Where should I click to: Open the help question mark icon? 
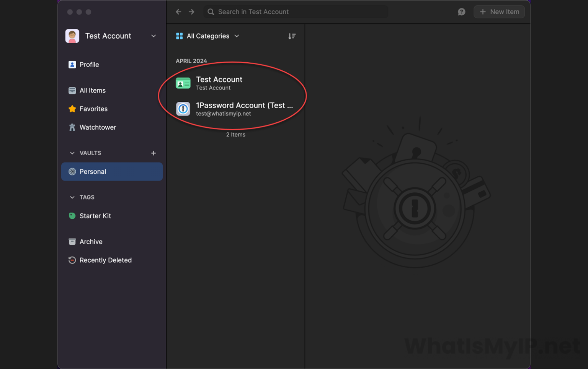[x=461, y=12]
